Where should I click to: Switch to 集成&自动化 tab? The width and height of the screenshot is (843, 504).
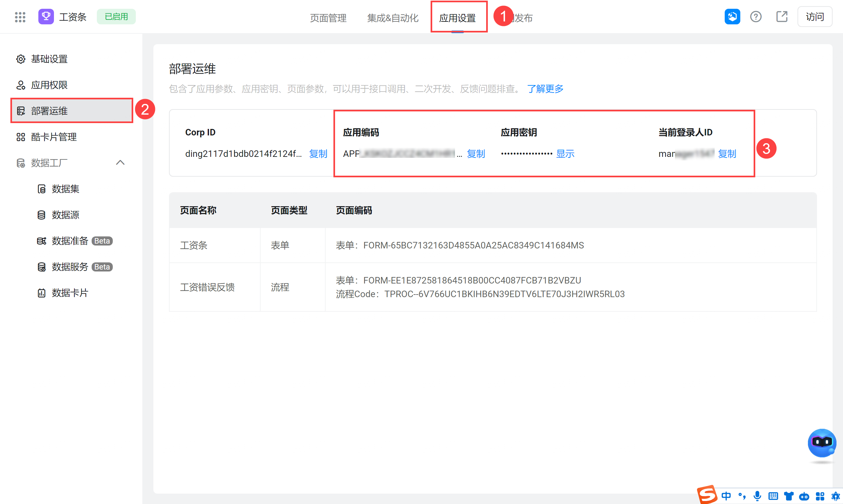393,18
